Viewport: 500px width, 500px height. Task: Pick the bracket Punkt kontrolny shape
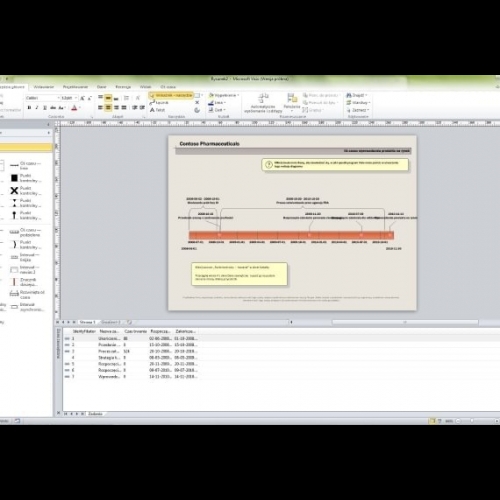(25, 245)
